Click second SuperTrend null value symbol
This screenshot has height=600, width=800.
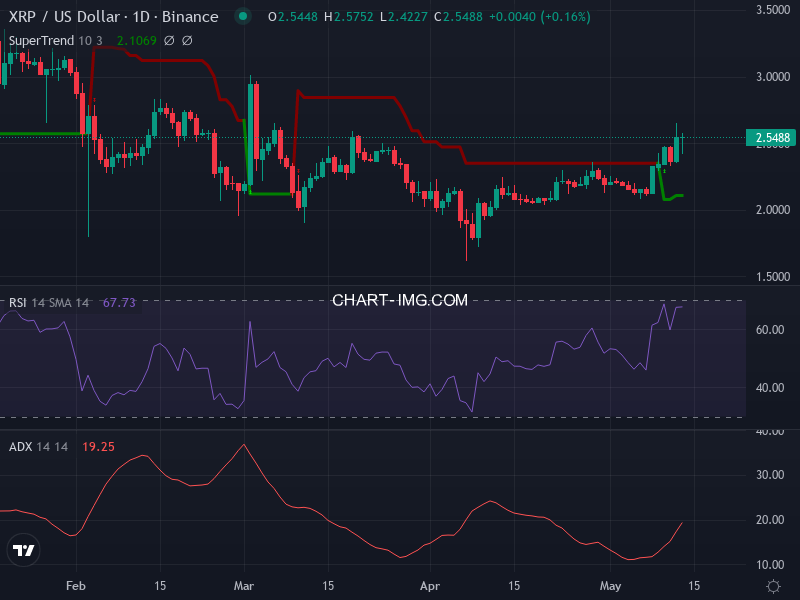[x=187, y=40]
